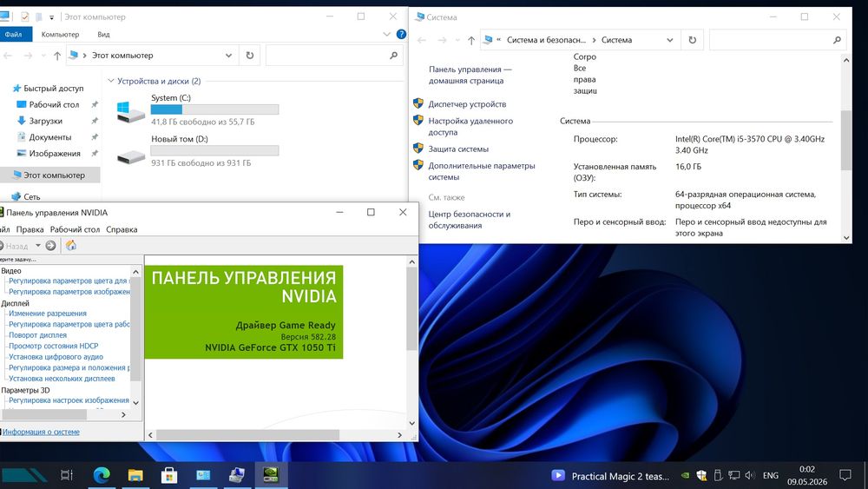Click the NVIDIA tray icon
This screenshot has height=489, width=868.
pos(685,475)
